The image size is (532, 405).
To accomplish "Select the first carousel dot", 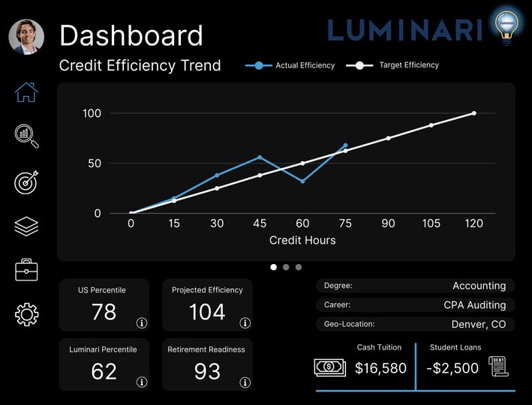I will coord(273,267).
